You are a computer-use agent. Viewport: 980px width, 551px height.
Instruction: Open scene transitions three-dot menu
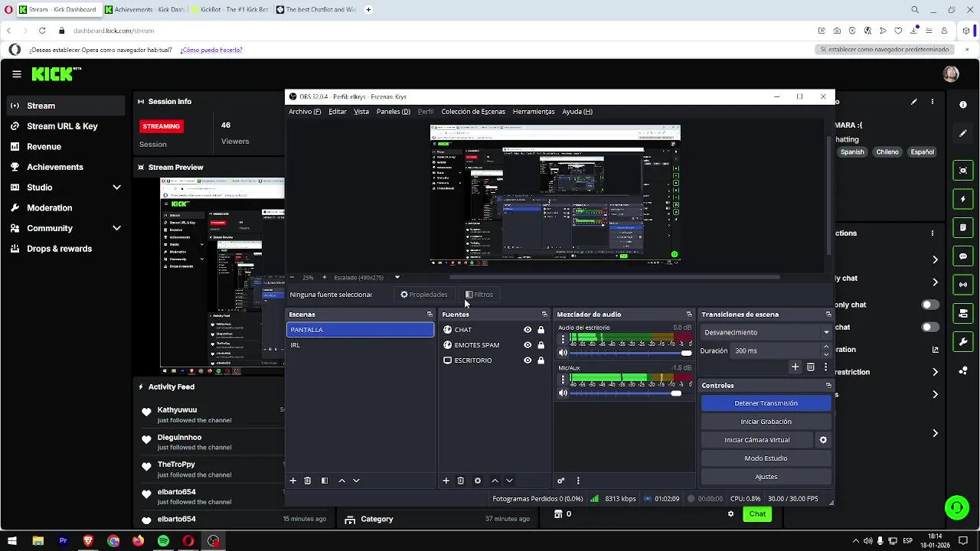tap(825, 367)
